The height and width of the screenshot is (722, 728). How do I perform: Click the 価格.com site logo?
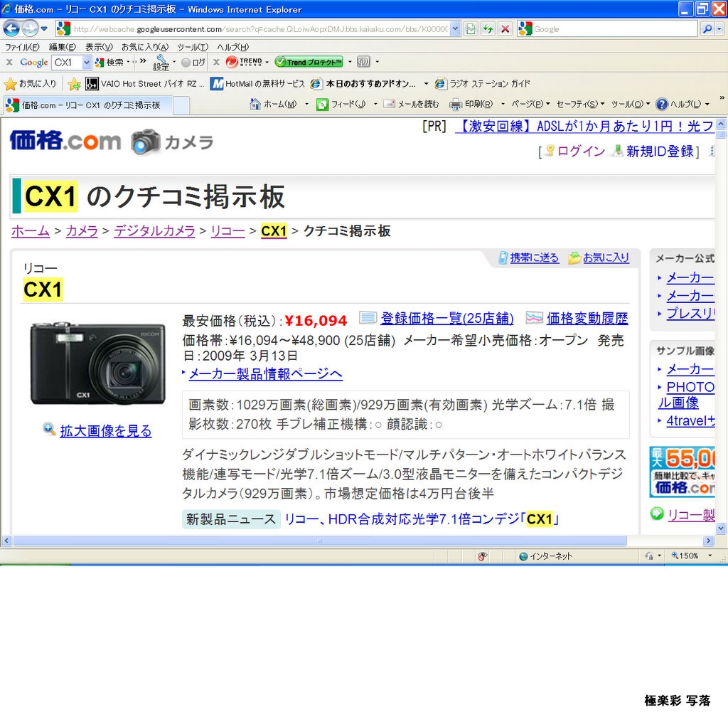pos(65,140)
